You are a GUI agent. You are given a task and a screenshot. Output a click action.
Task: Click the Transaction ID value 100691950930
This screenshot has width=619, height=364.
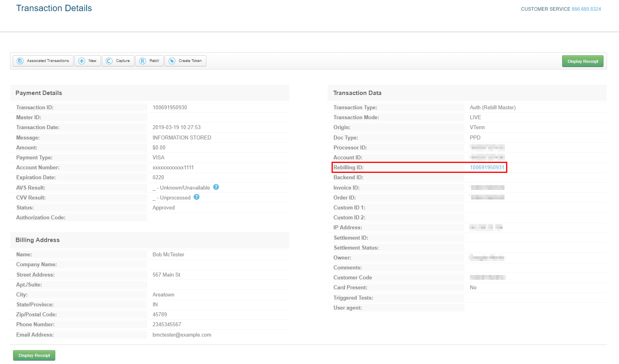pyautogui.click(x=170, y=108)
